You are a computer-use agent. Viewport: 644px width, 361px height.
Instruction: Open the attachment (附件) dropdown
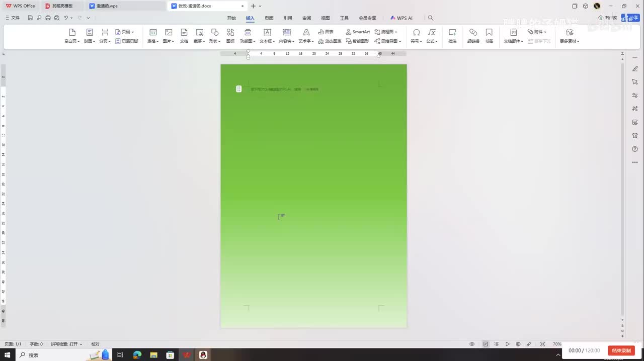coord(537,32)
